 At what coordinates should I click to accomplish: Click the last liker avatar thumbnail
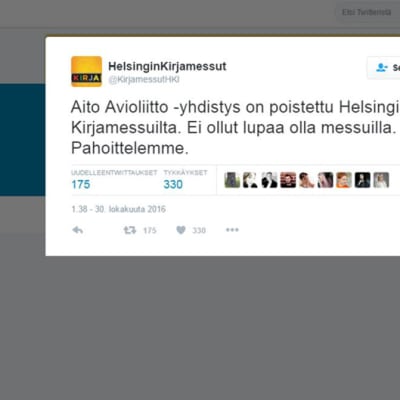[381, 180]
